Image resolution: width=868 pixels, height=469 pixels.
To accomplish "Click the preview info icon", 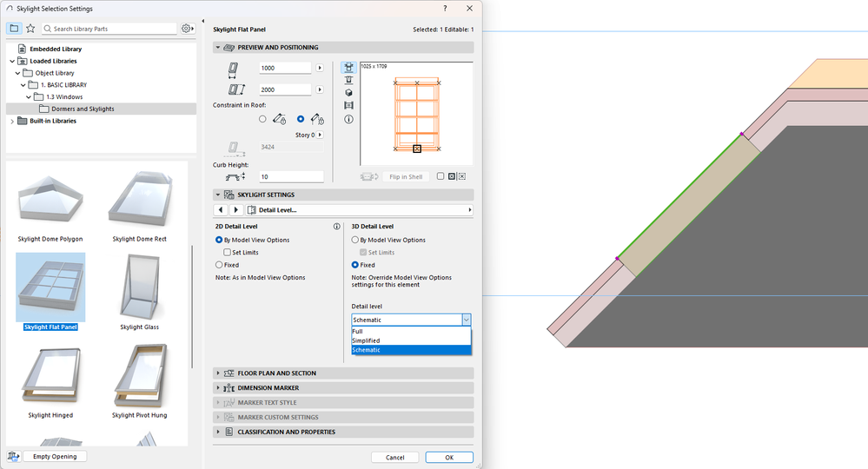I will coord(348,119).
